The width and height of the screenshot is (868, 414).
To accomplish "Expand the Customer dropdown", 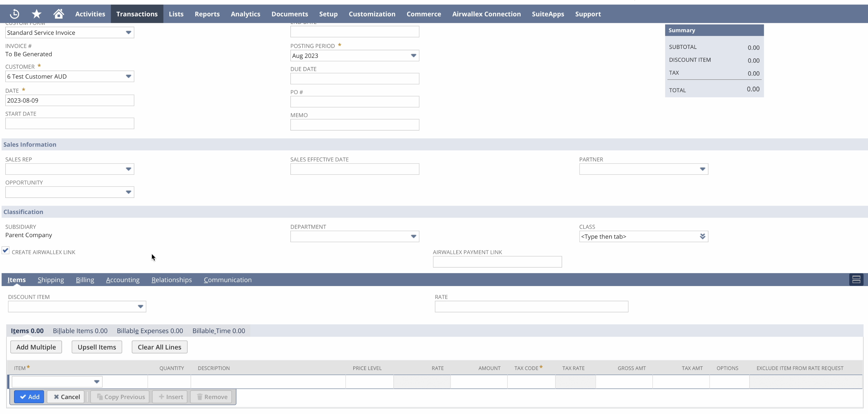I will click(128, 76).
